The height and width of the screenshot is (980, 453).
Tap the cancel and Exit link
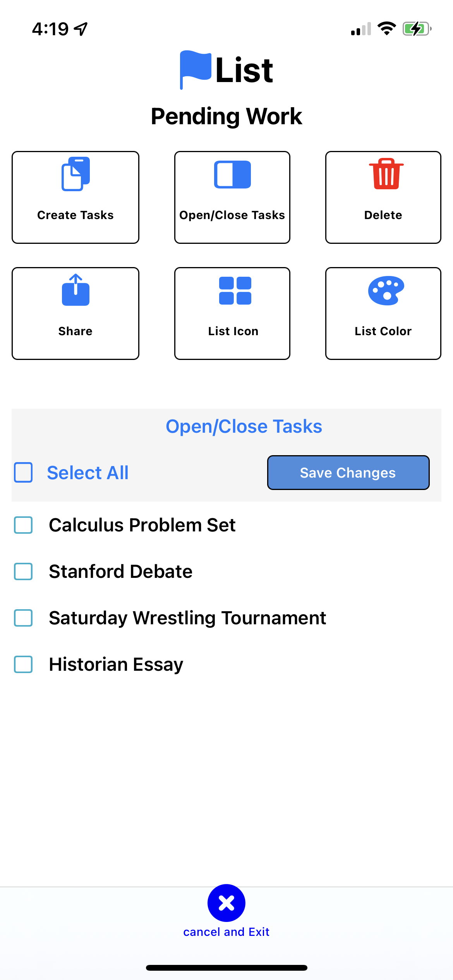click(226, 932)
